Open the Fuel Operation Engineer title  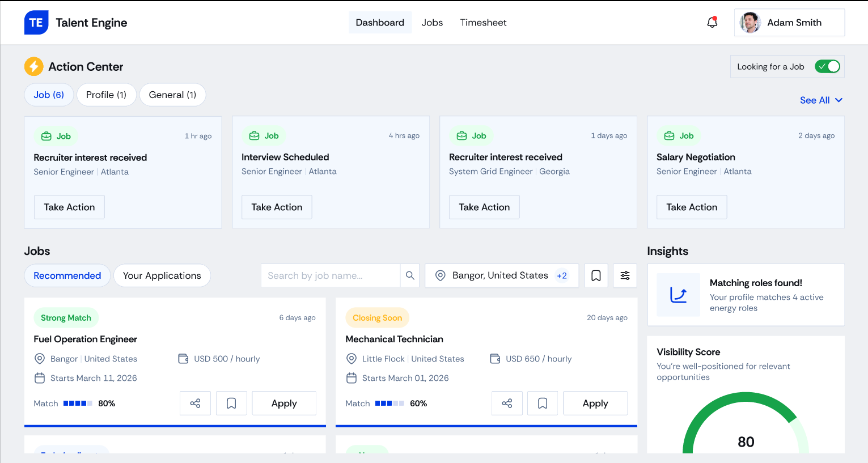[x=86, y=339]
